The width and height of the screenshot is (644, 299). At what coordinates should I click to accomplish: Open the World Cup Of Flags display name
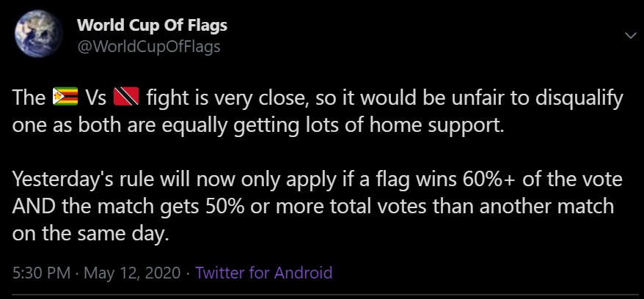click(x=152, y=25)
